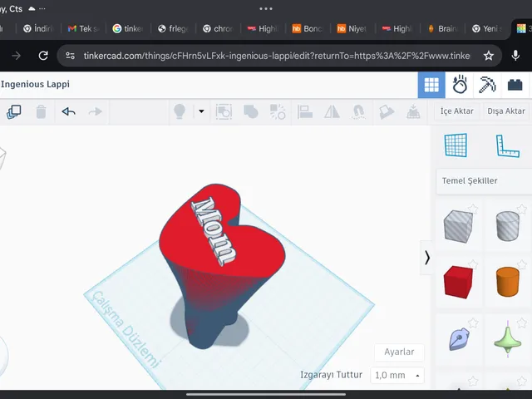Viewport: 532px width, 399px height.
Task: Click the İçe Aktar import button
Action: click(x=456, y=111)
